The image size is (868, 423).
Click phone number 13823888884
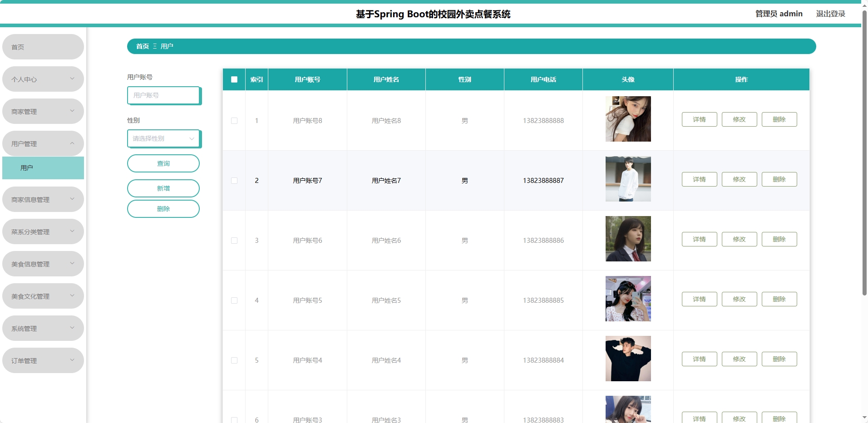tap(543, 360)
